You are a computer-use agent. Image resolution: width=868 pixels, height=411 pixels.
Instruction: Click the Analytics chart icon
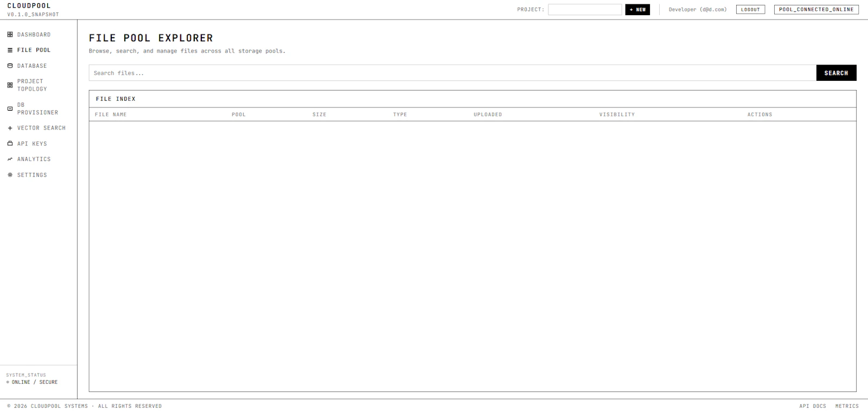(x=10, y=159)
